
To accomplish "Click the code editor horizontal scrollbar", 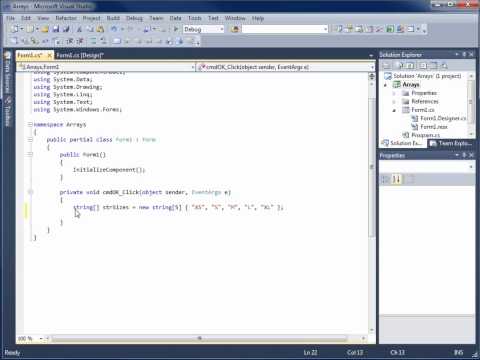I will pos(200,339).
